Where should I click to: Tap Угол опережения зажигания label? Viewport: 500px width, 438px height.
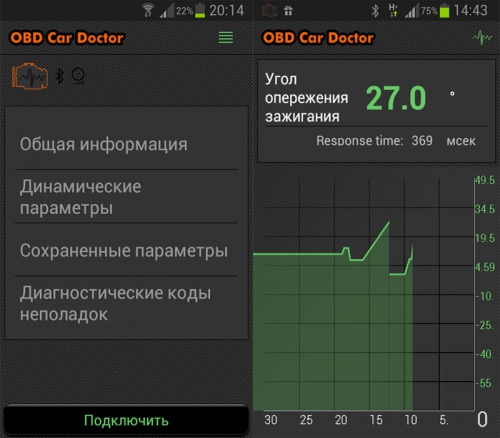306,98
